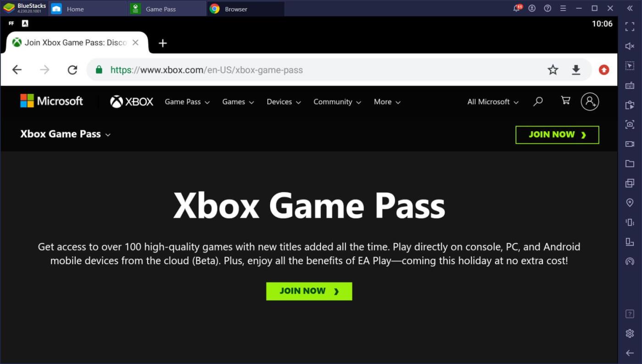Switch to the BlueStacks Browser tab
642x364 pixels.
246,9
